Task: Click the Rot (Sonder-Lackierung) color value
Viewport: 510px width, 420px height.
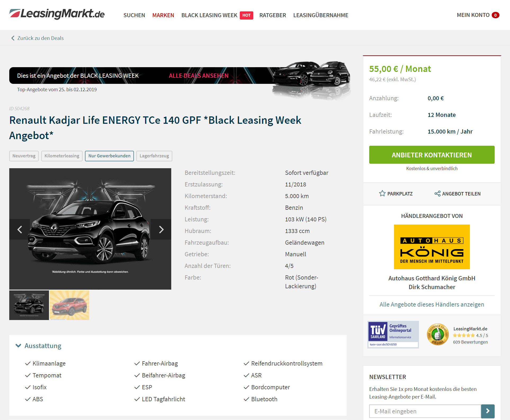Action: pyautogui.click(x=301, y=282)
